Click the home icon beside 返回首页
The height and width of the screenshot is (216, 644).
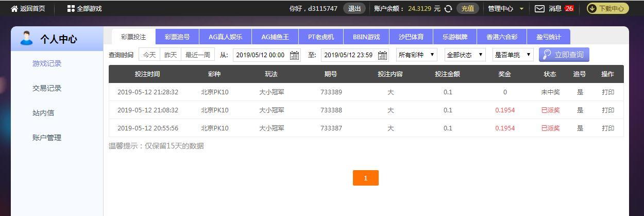tap(14, 9)
